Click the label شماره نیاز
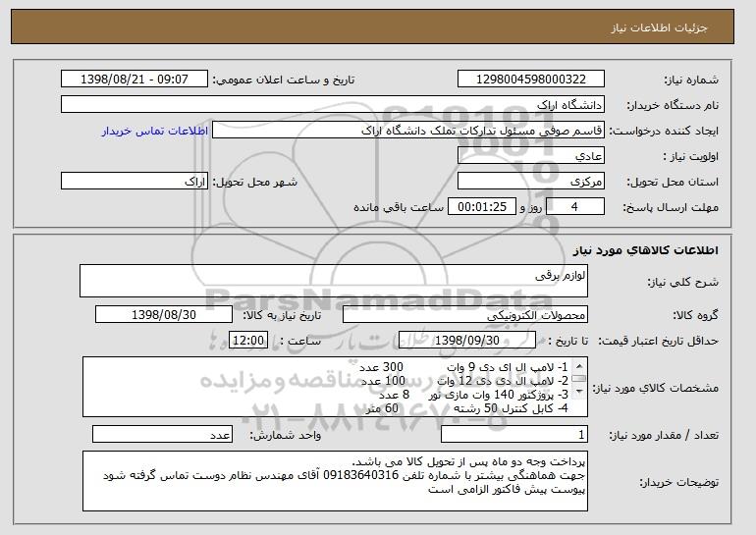The height and width of the screenshot is (535, 756). tap(691, 80)
